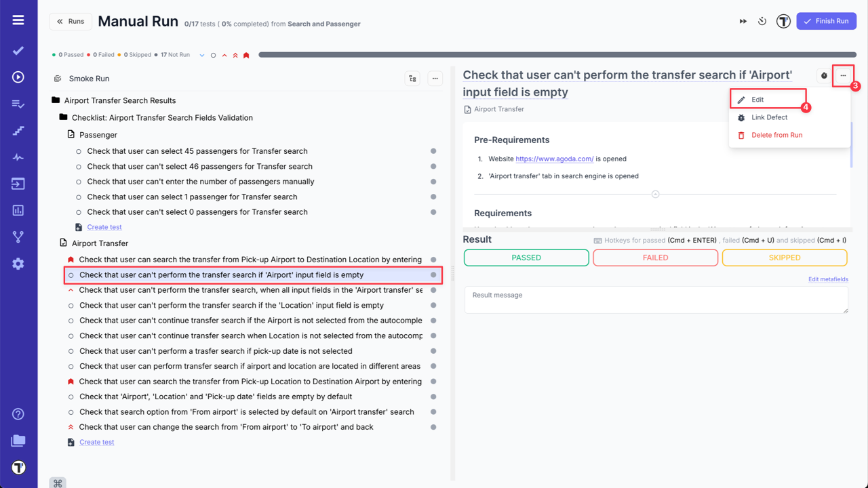
Task: Click the fast-forward icon in the top toolbar
Action: tap(743, 21)
